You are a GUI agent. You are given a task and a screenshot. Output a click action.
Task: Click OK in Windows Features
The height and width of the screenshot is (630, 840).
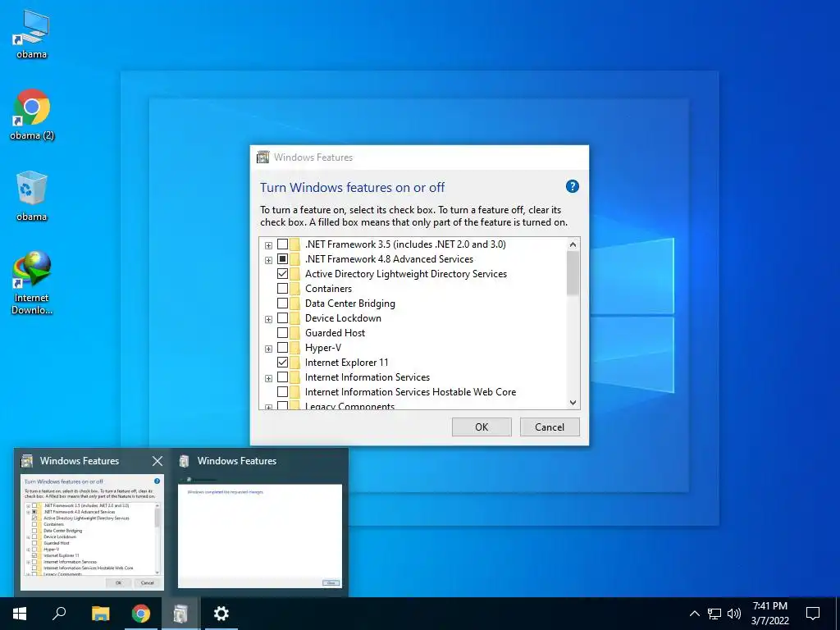482,427
